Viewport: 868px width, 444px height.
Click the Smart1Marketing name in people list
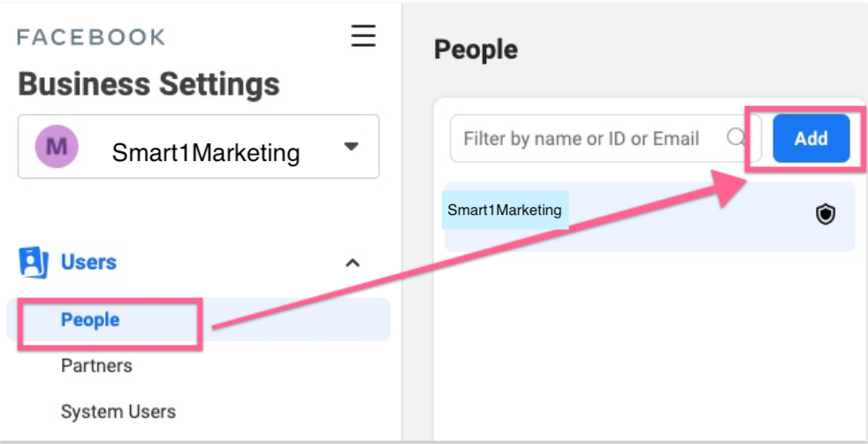click(504, 211)
